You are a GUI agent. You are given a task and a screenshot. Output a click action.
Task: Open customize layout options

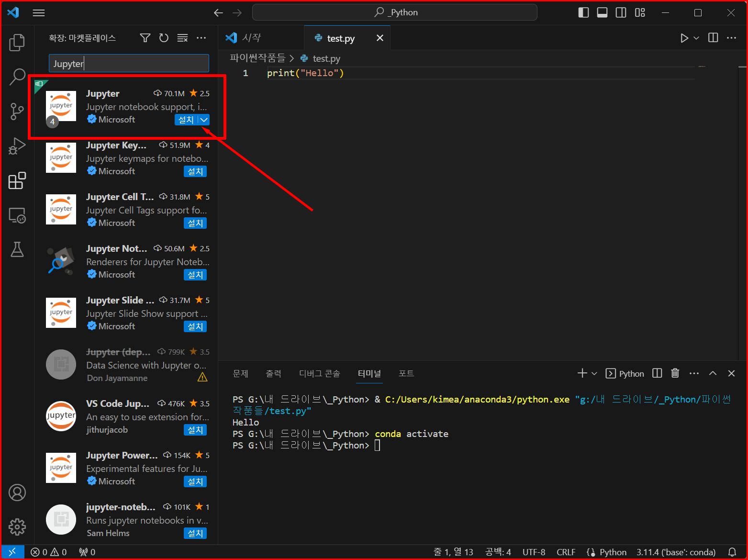(640, 13)
